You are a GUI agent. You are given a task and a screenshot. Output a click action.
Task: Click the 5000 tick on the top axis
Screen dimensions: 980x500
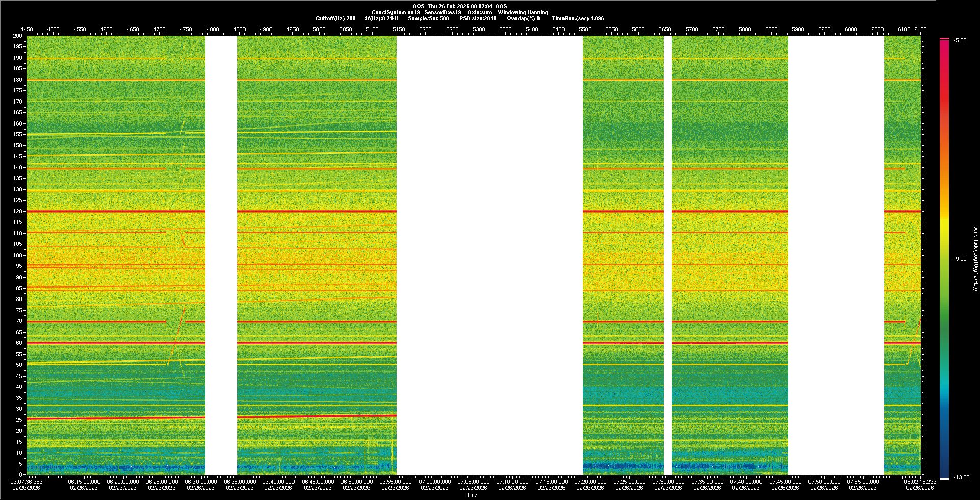click(319, 29)
